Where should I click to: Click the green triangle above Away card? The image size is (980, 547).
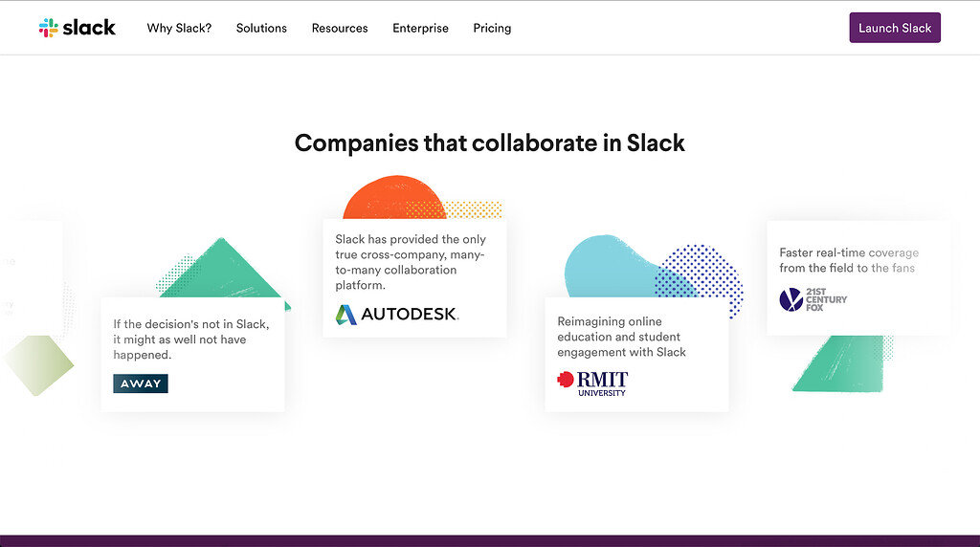220,269
